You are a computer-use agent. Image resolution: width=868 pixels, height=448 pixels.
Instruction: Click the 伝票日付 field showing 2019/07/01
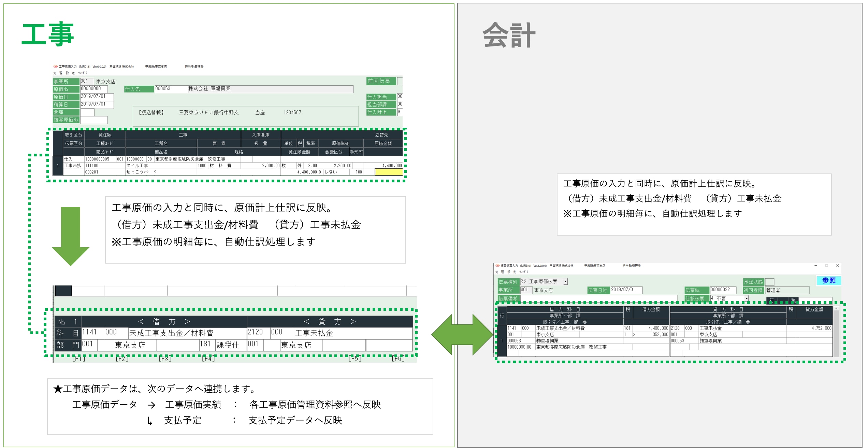[x=626, y=290]
